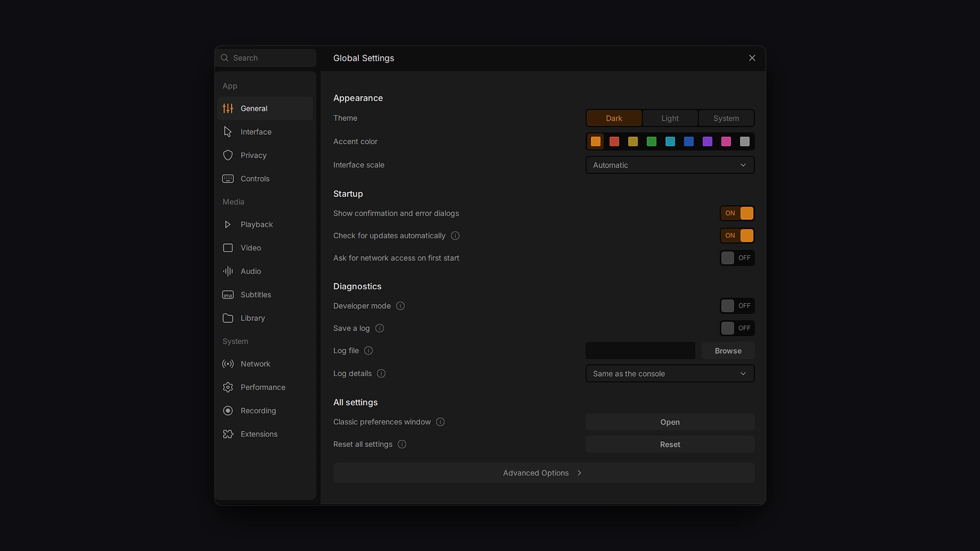Viewport: 980px width, 551px height.
Task: Show info icon next to Save a log
Action: coord(379,329)
